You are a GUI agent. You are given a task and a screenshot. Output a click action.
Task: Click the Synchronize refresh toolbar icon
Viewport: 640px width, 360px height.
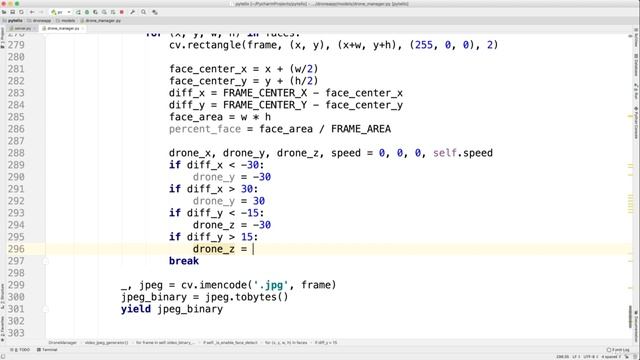point(21,12)
